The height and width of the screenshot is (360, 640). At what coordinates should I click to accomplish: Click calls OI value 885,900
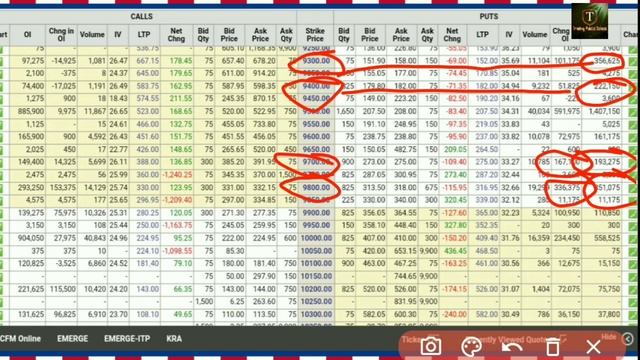pos(31,111)
